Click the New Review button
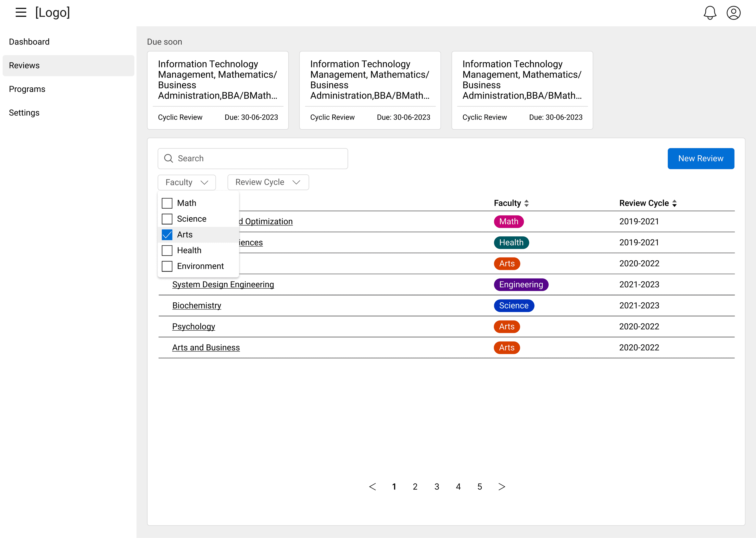 coord(700,158)
